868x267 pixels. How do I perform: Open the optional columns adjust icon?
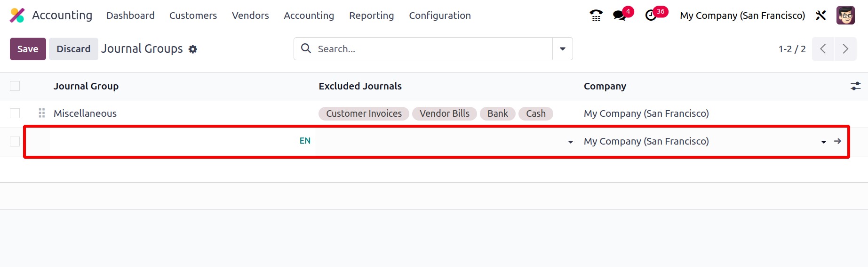point(855,86)
